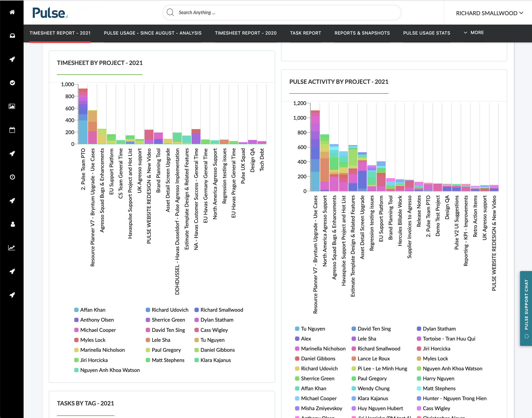Click the North America Agresso Support bar in activity chart
This screenshot has width=532, height=418.
325,163
